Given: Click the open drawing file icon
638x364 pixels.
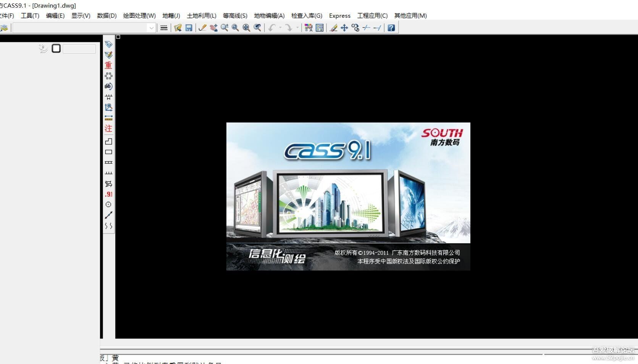Looking at the screenshot, I should (x=178, y=28).
